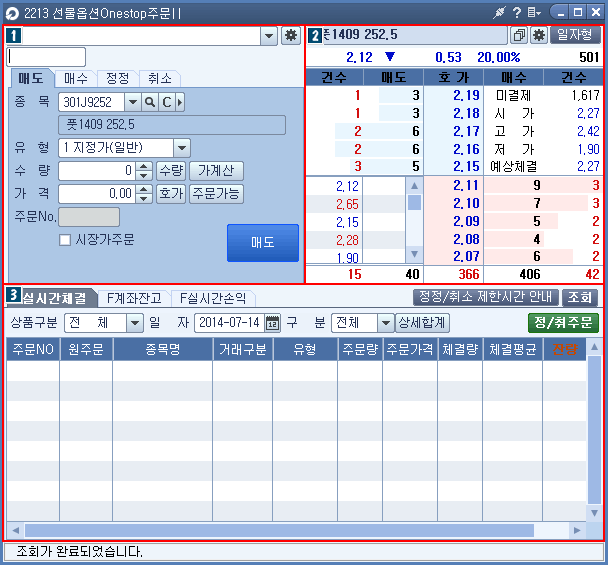608x565 pixels.
Task: Click green 정/취주문 button
Action: [563, 323]
